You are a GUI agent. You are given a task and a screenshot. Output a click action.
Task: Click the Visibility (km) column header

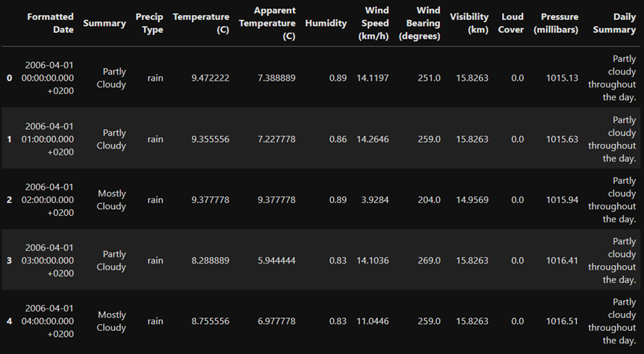(x=469, y=23)
